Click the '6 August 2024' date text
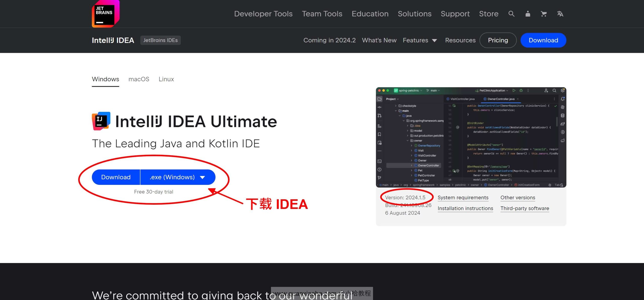The width and height of the screenshot is (644, 300). (403, 213)
